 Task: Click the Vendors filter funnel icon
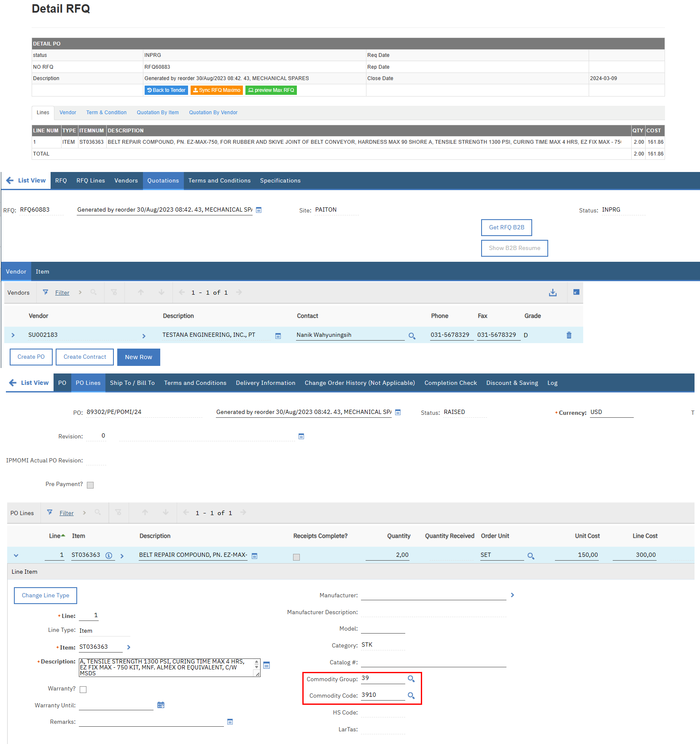[46, 292]
